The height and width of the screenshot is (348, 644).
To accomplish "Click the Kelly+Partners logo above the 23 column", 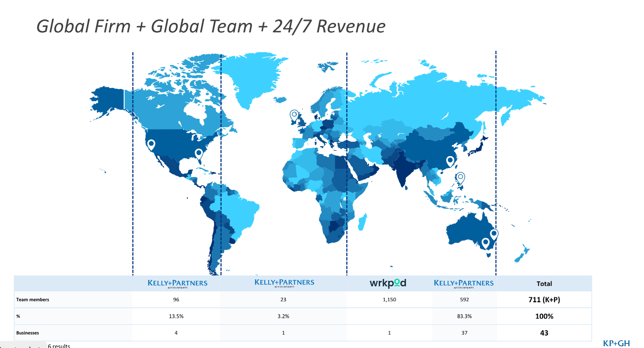I will 284,283.
